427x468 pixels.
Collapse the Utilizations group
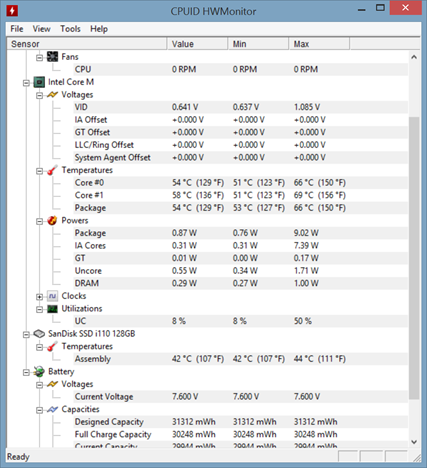point(39,310)
